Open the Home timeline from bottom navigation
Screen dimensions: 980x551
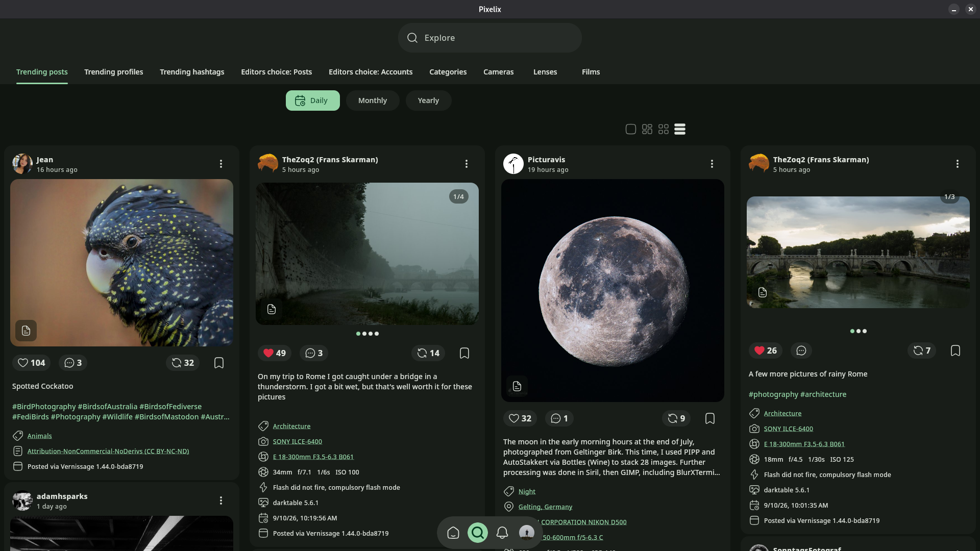click(x=453, y=533)
